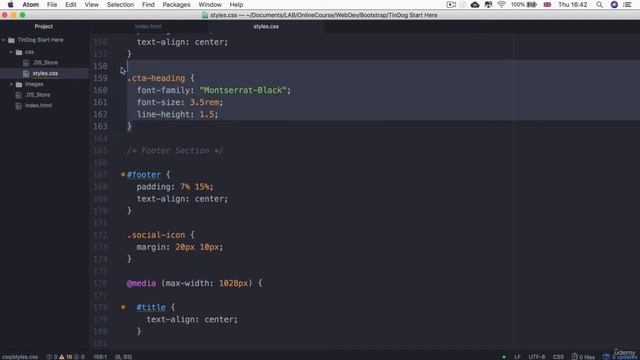Click the images folder icon
Screen dimensions: 640x360
tap(19, 84)
